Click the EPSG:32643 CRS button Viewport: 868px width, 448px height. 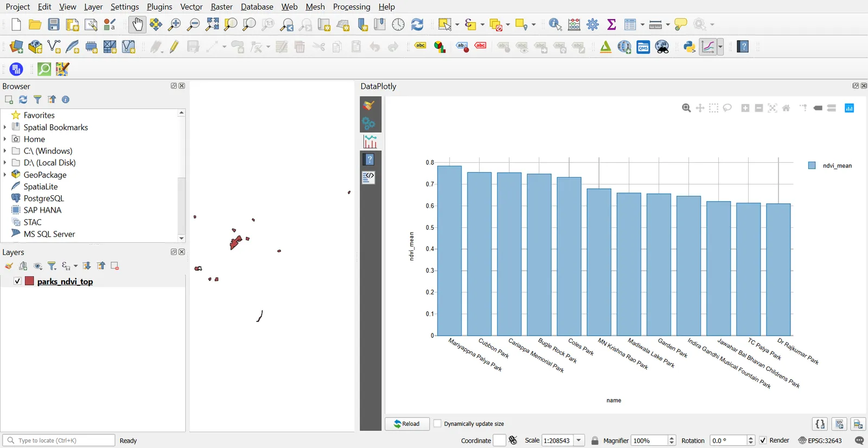pyautogui.click(x=820, y=440)
